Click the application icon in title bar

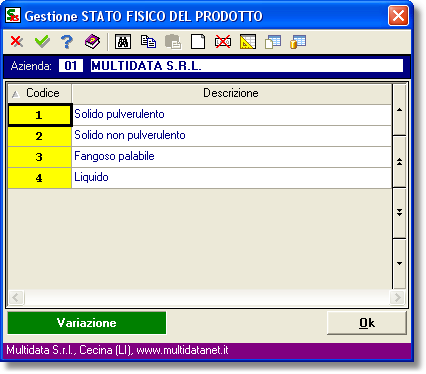[x=13, y=16]
